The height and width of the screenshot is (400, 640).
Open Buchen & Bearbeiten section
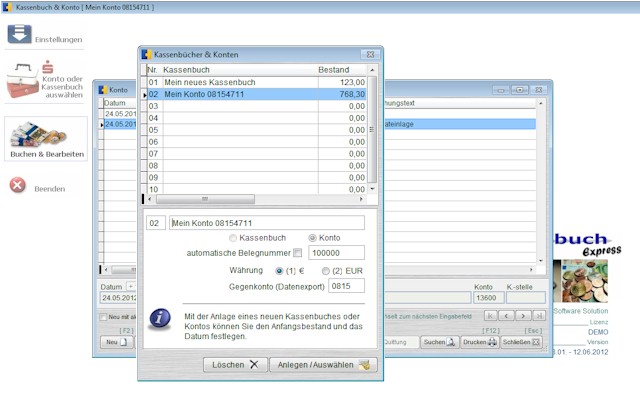pos(45,139)
